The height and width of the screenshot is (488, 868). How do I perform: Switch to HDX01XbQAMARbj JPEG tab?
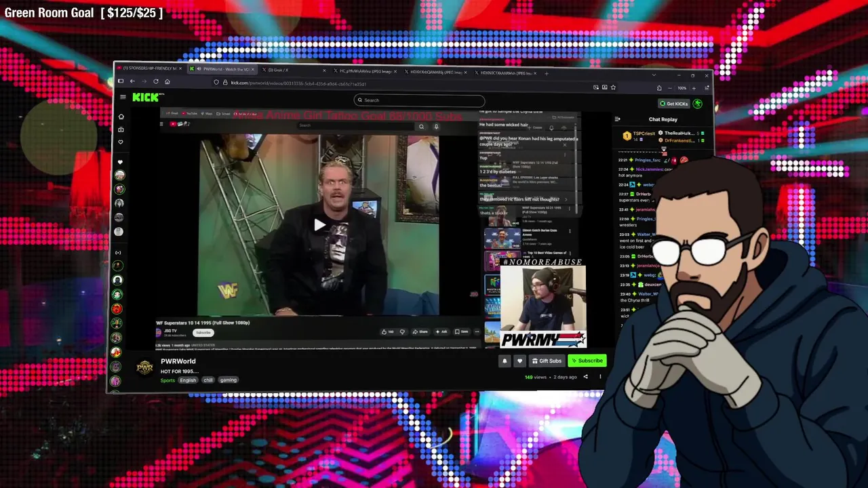(435, 71)
